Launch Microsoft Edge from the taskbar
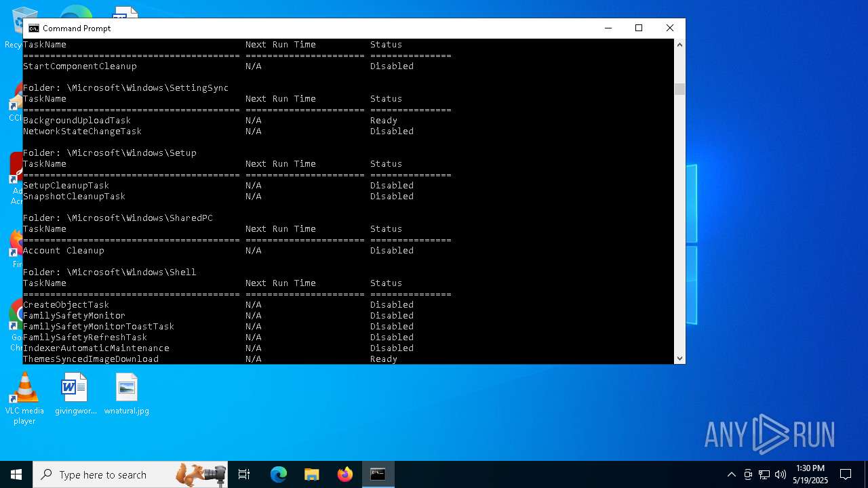Viewport: 868px width, 488px height. click(279, 474)
